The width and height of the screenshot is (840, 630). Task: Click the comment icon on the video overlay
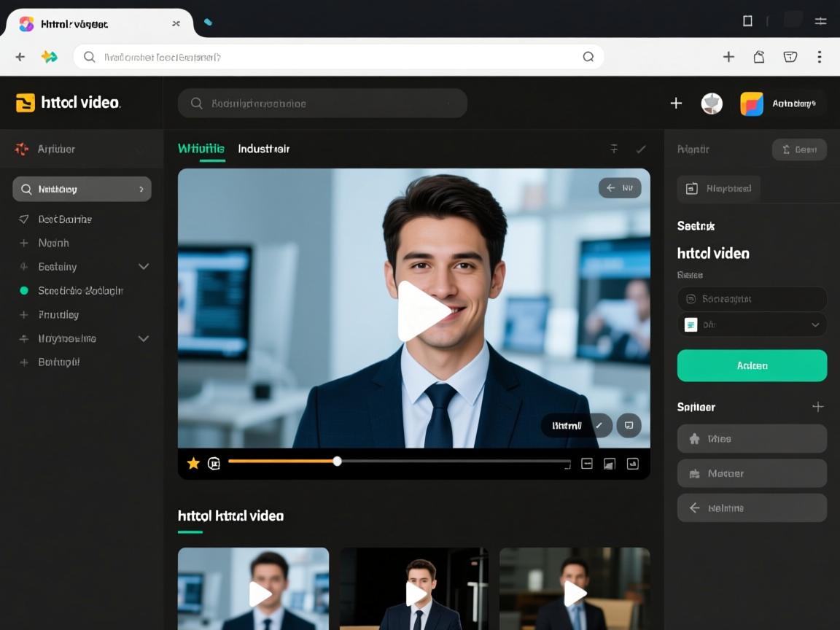629,425
